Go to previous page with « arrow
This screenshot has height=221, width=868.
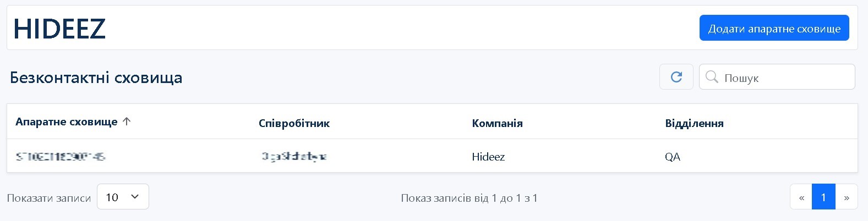(x=801, y=197)
